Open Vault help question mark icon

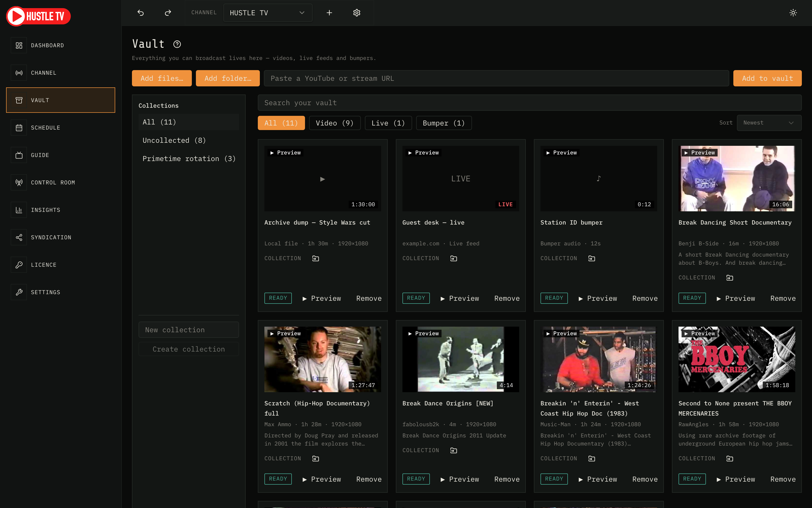(177, 44)
